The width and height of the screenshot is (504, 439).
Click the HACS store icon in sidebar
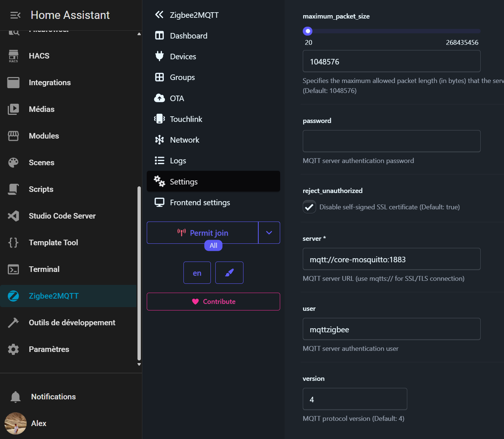pyautogui.click(x=13, y=56)
